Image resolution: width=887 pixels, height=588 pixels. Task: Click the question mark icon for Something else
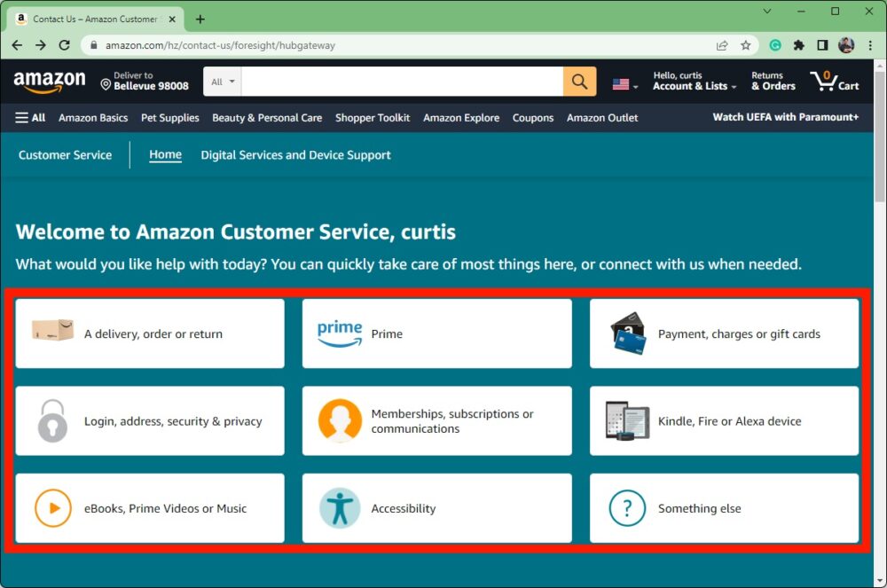click(x=627, y=507)
